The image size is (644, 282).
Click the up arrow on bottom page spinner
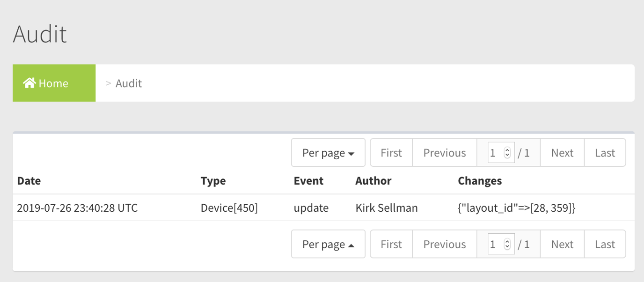pos(506,241)
